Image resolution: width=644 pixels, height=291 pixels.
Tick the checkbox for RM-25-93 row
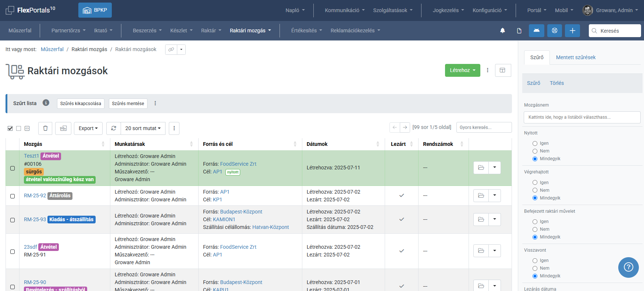coord(13,220)
